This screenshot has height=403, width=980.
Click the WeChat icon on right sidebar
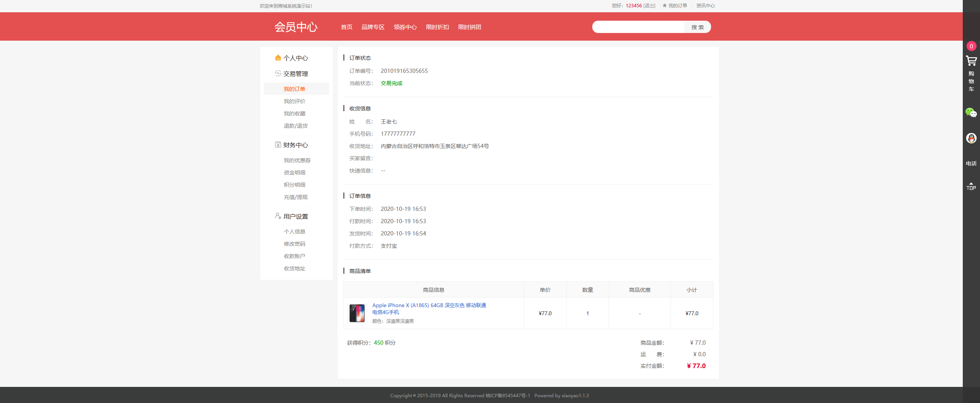click(x=971, y=112)
